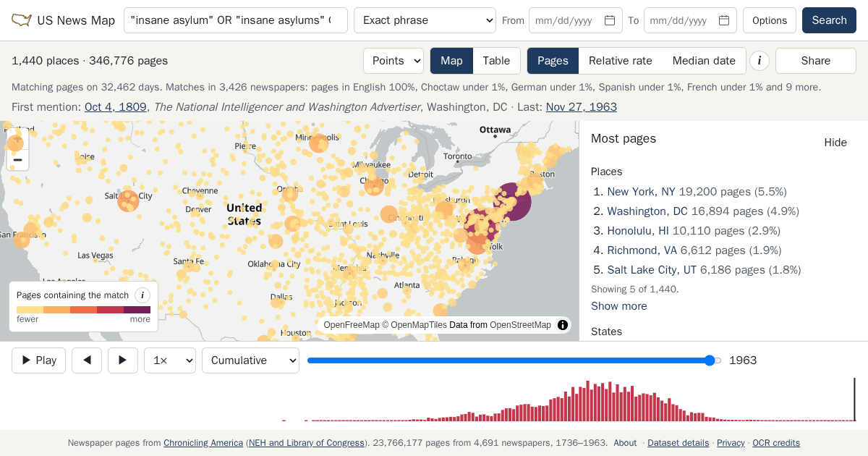Open the Exact phrase match-type dropdown
Viewport: 868px width, 456px height.
tap(425, 20)
